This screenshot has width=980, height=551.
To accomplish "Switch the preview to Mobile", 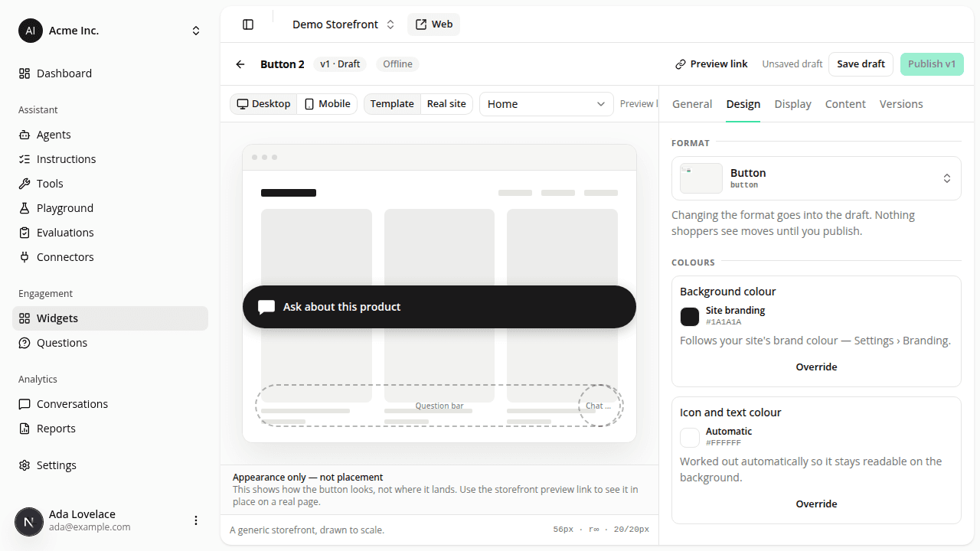I will tap(327, 104).
